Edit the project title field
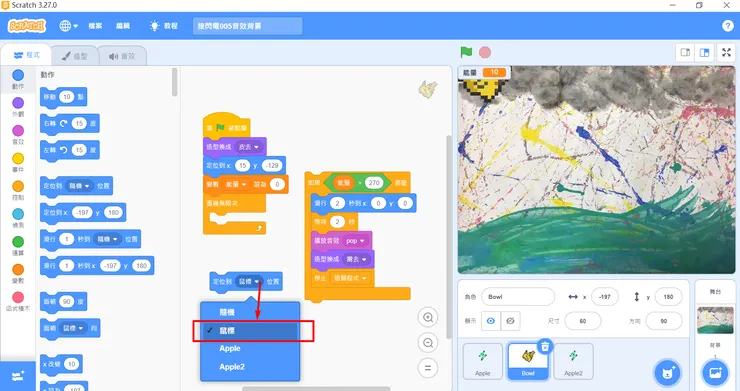Screen dimensions: 740x391 coord(248,26)
